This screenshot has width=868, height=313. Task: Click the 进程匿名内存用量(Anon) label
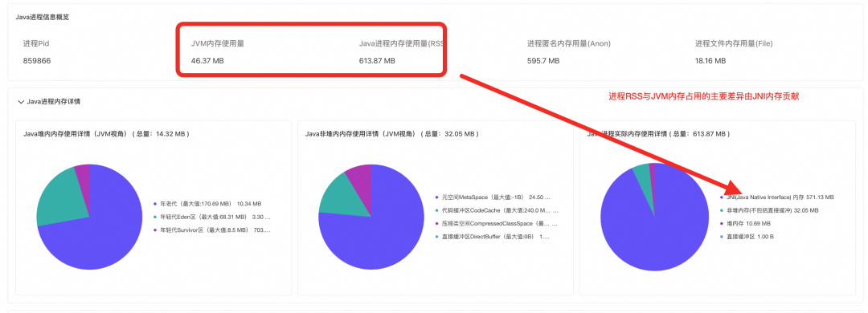point(569,43)
